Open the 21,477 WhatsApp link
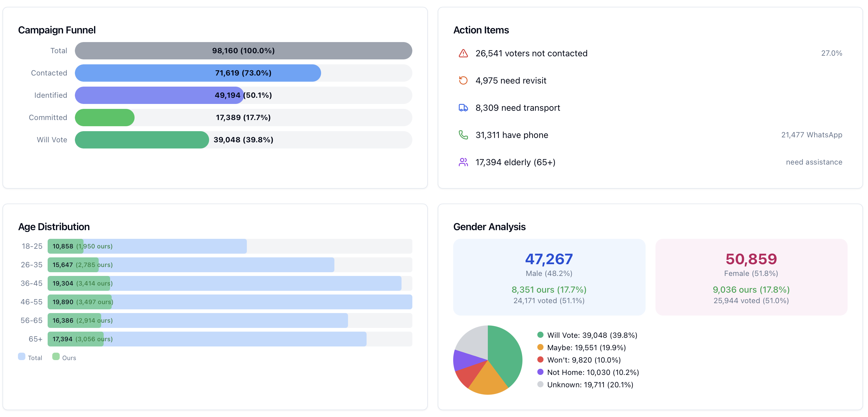Screen dimensions: 868x417 click(x=811, y=135)
